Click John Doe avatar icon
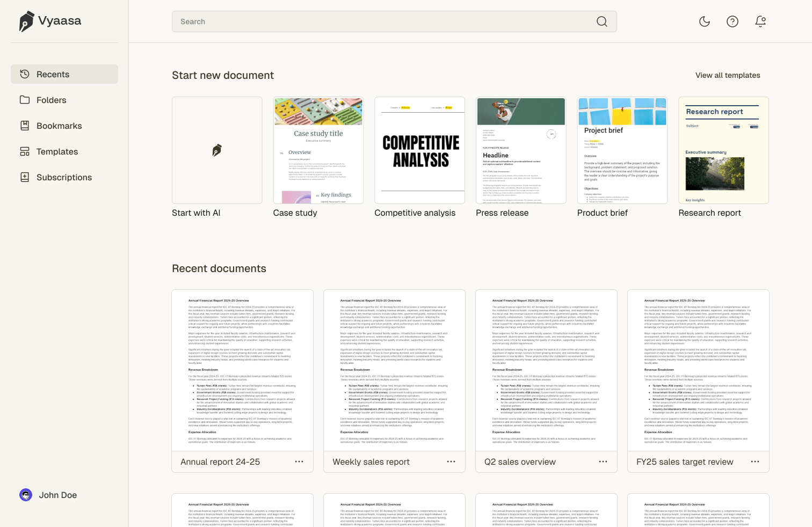Image resolution: width=812 pixels, height=527 pixels. [26, 495]
